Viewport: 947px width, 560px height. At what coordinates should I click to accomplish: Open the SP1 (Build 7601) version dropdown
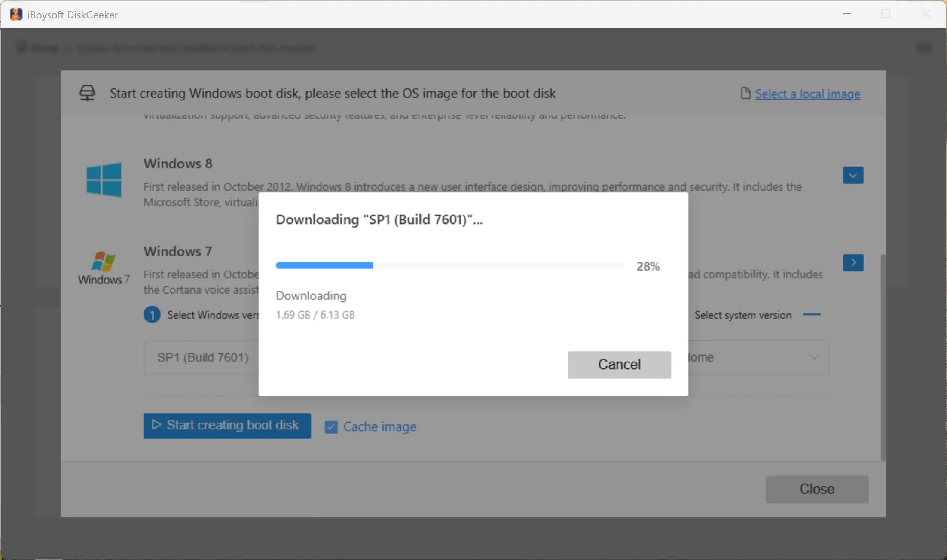(x=202, y=357)
